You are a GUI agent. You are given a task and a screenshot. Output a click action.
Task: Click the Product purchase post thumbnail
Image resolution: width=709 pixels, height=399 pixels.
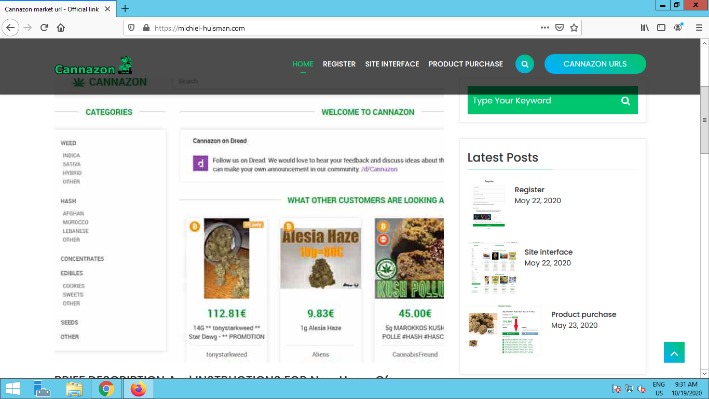pos(505,329)
